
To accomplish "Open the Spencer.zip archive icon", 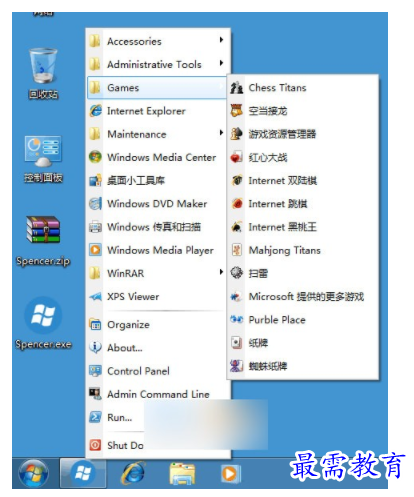I will click(43, 240).
